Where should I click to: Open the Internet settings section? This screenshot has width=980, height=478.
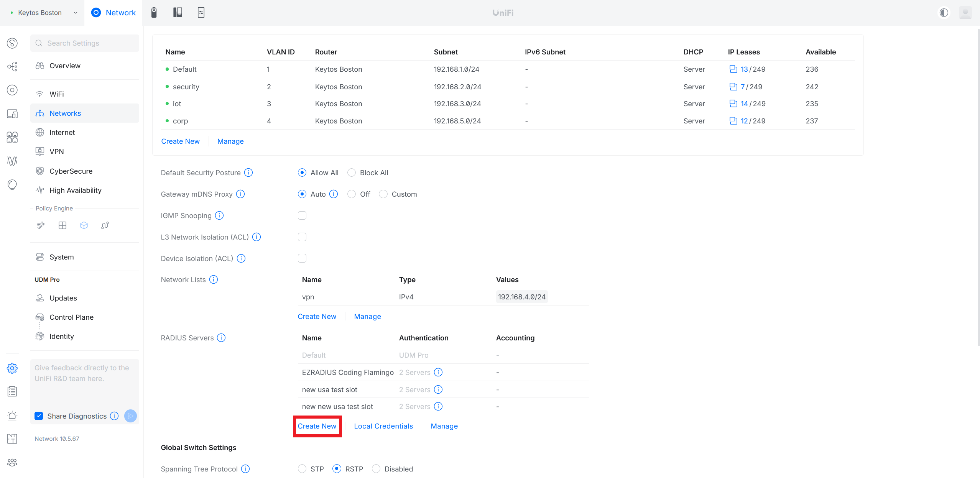pos(85,132)
